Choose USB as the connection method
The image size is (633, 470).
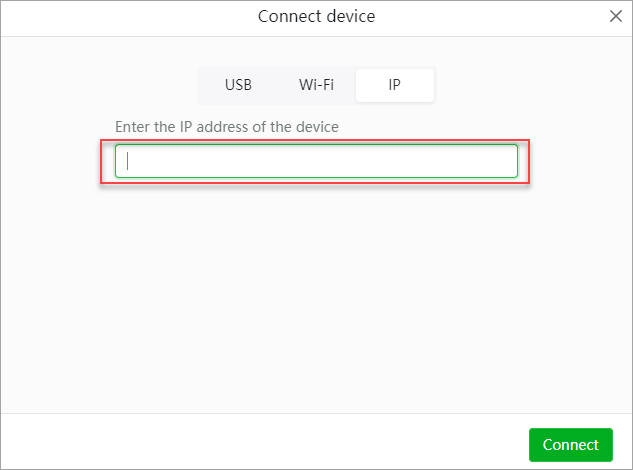238,85
